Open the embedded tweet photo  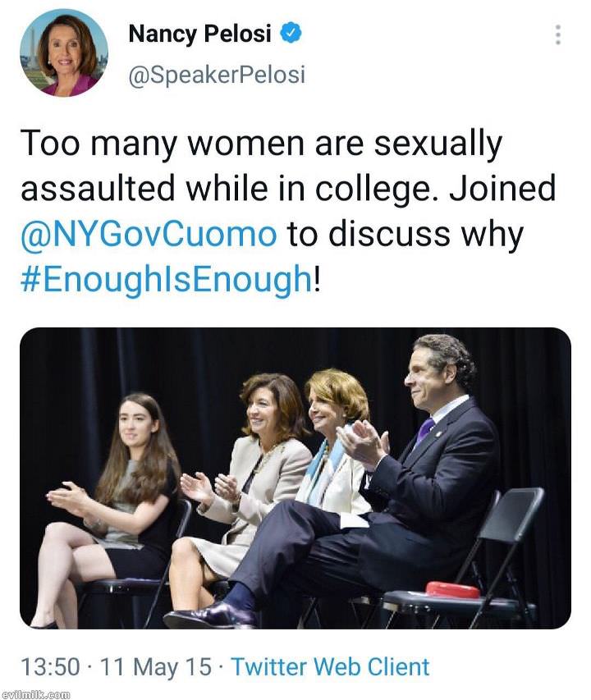[x=295, y=478]
